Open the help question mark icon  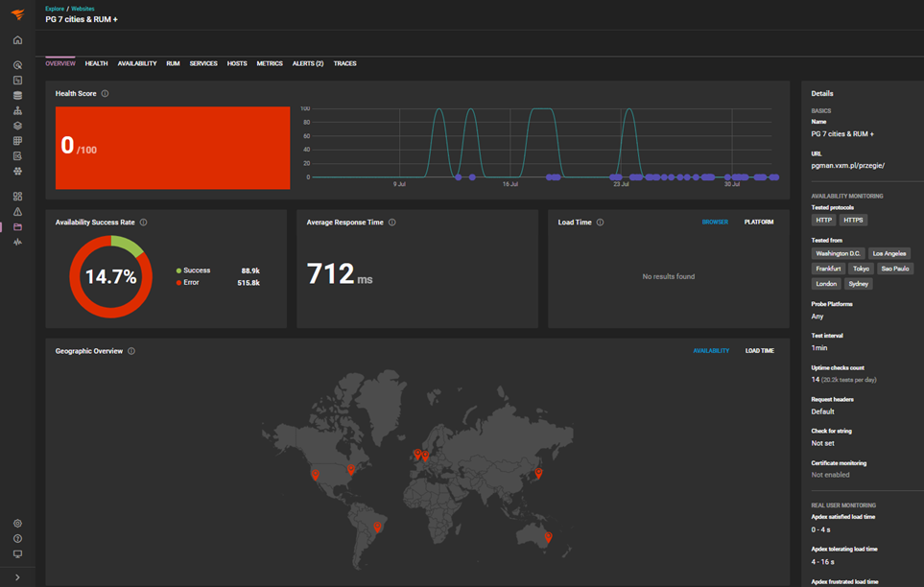pyautogui.click(x=17, y=539)
